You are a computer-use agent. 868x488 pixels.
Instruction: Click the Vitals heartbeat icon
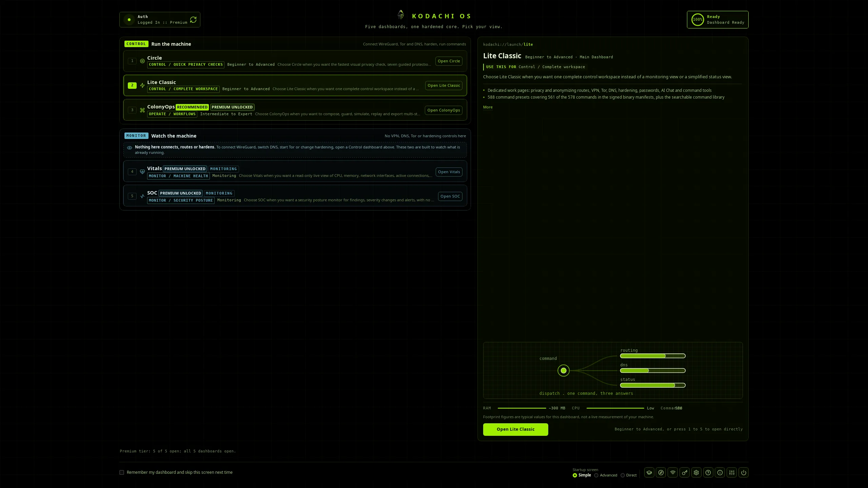[x=142, y=172]
